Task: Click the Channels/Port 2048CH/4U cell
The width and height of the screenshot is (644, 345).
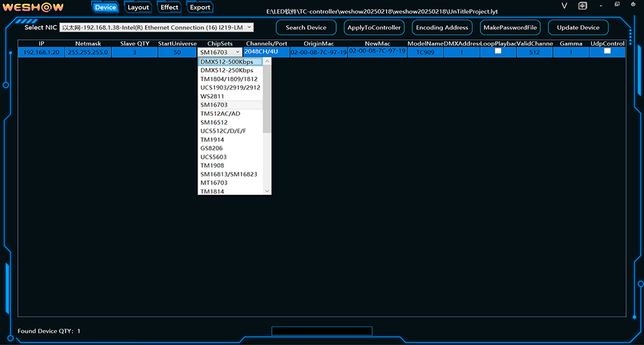Action: point(261,51)
